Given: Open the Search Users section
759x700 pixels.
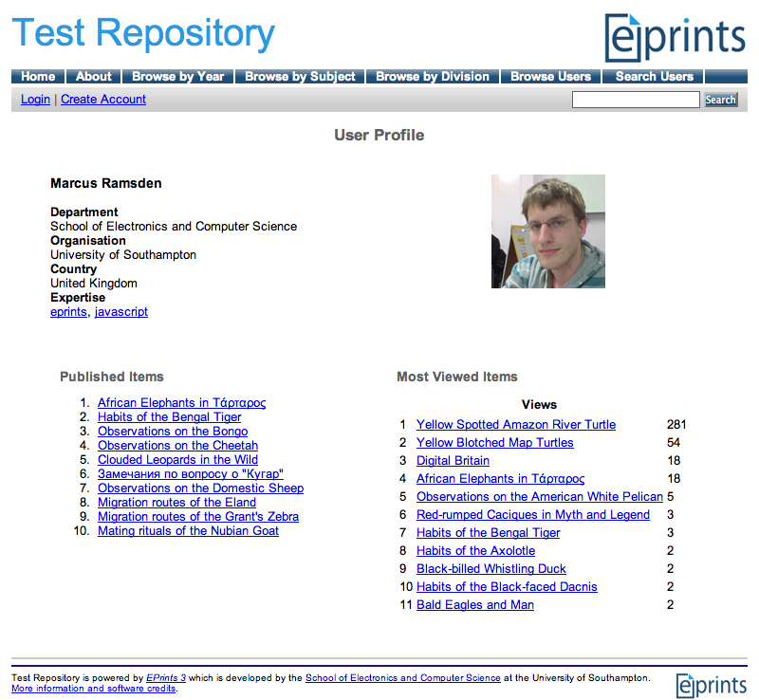Looking at the screenshot, I should [654, 76].
